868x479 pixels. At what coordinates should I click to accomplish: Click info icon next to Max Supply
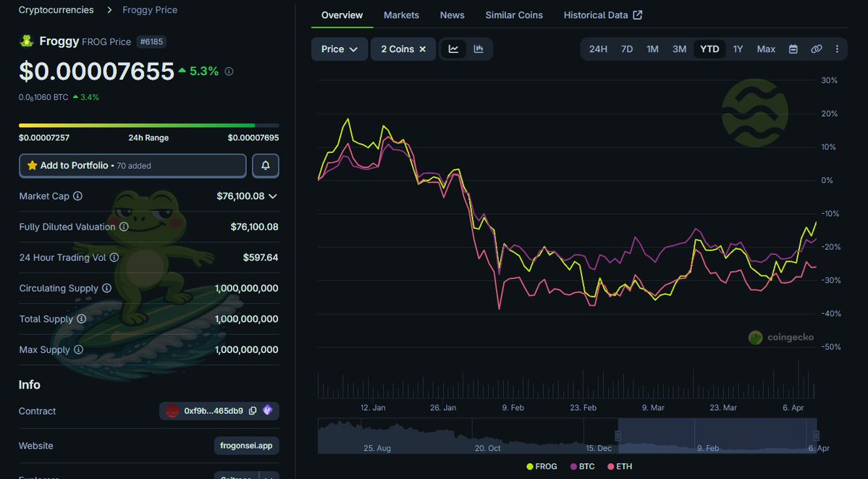[79, 350]
